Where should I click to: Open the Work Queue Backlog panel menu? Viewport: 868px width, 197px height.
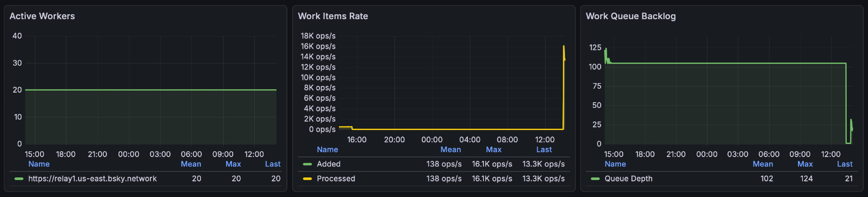pos(631,16)
